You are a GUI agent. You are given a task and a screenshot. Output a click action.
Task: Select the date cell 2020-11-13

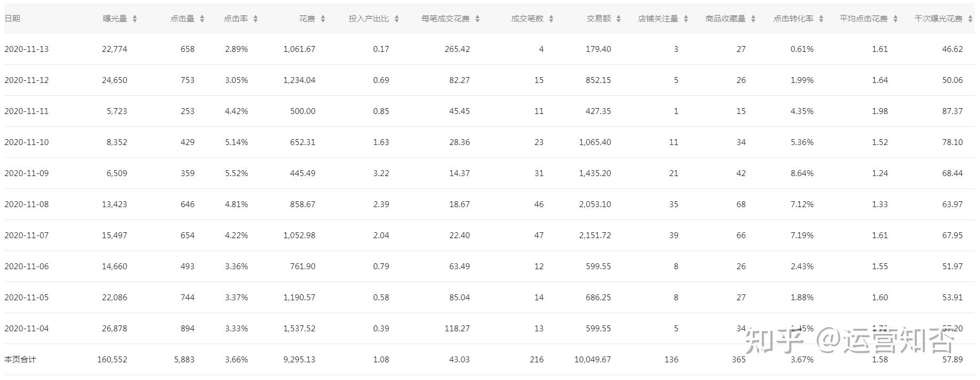(26, 49)
